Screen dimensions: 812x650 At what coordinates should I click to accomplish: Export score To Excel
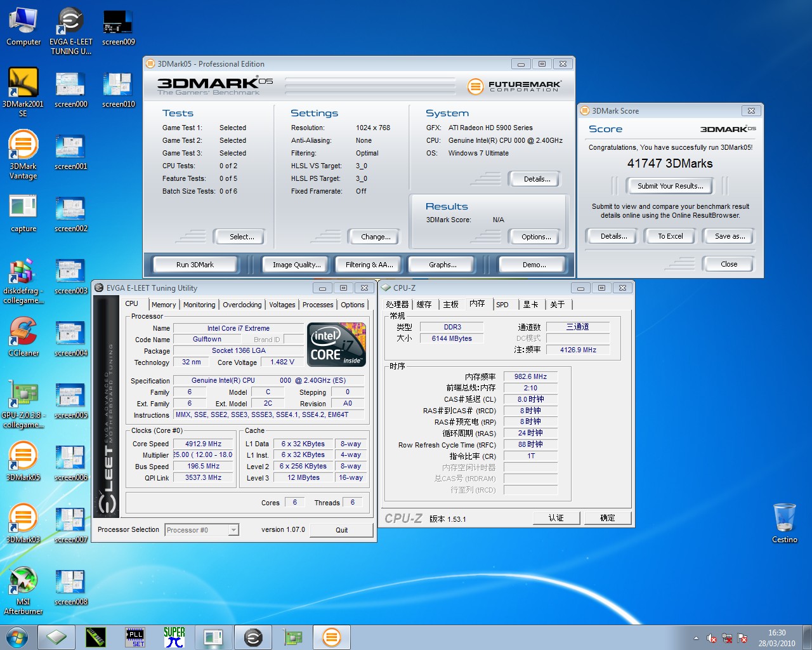671,236
